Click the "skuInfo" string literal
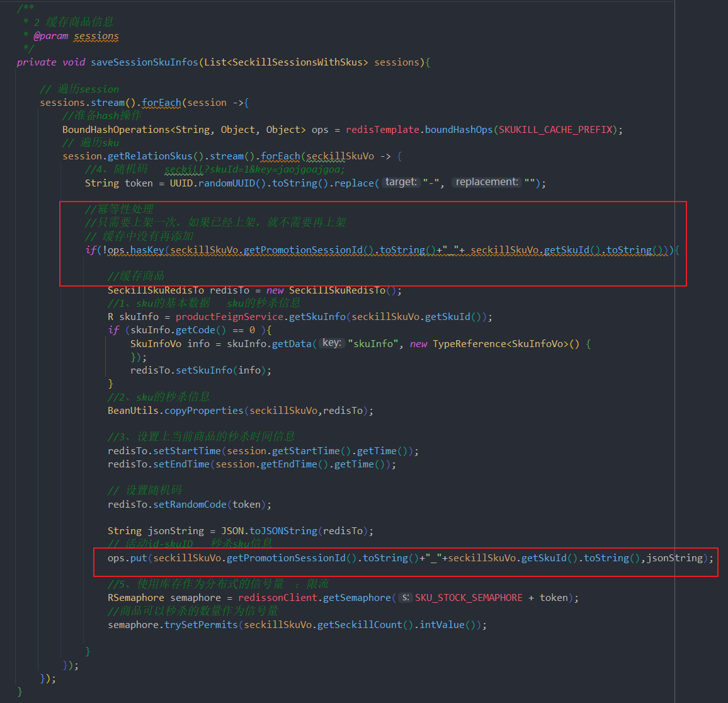 point(373,344)
